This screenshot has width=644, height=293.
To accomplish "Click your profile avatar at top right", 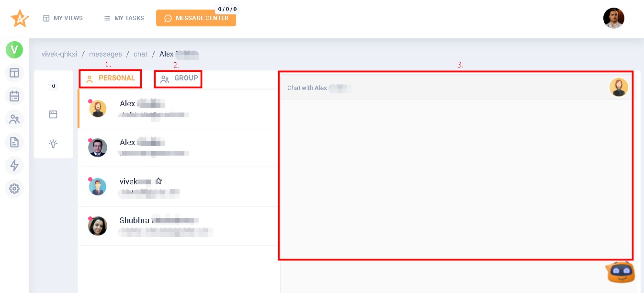I will pos(613,18).
